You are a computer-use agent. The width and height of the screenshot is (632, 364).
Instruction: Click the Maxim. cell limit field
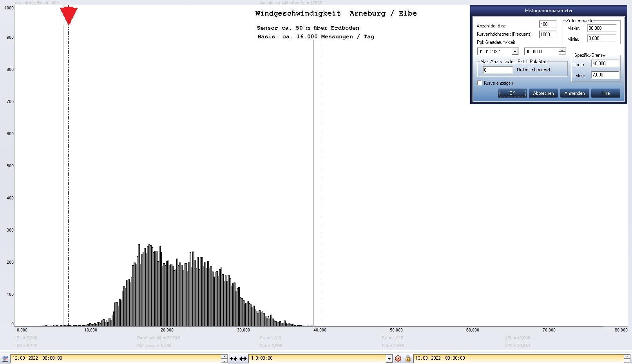[602, 28]
